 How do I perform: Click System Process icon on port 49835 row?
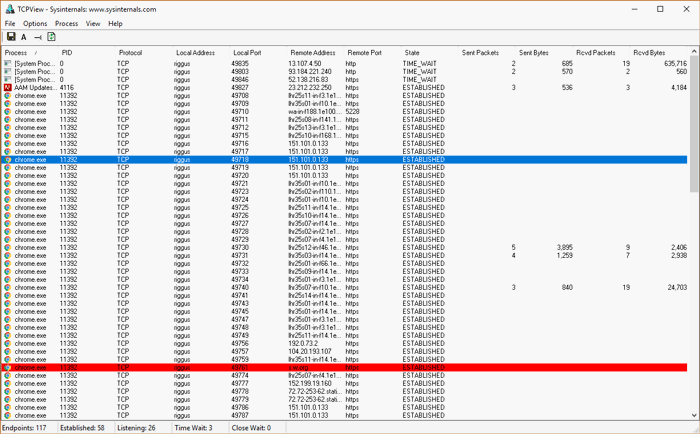click(8, 63)
